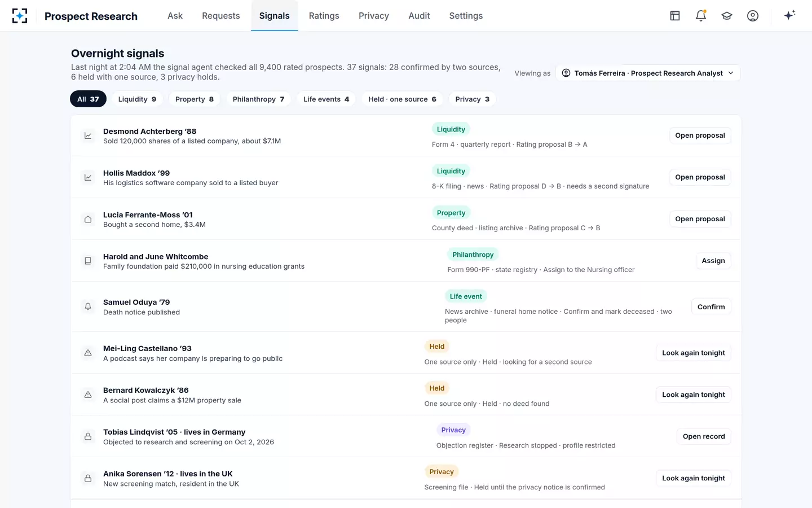This screenshot has height=508, width=812.
Task: Click the bell icon beside Samuel Oduya
Action: click(x=88, y=306)
